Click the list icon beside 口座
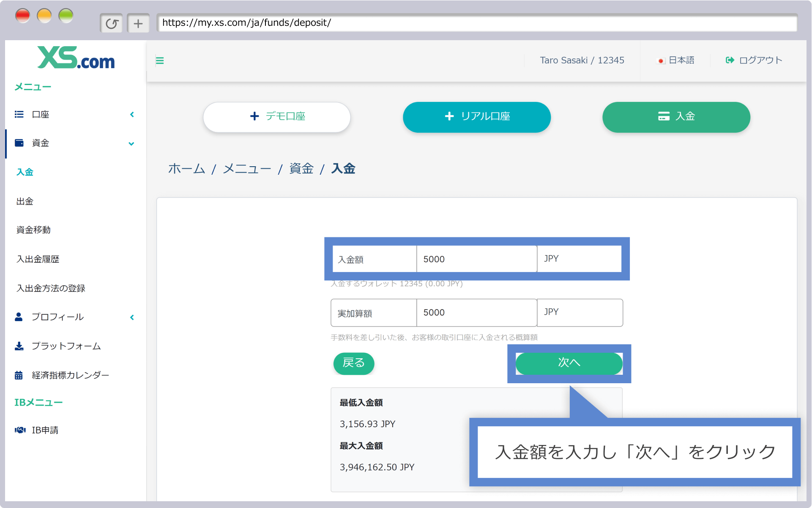 click(x=19, y=114)
